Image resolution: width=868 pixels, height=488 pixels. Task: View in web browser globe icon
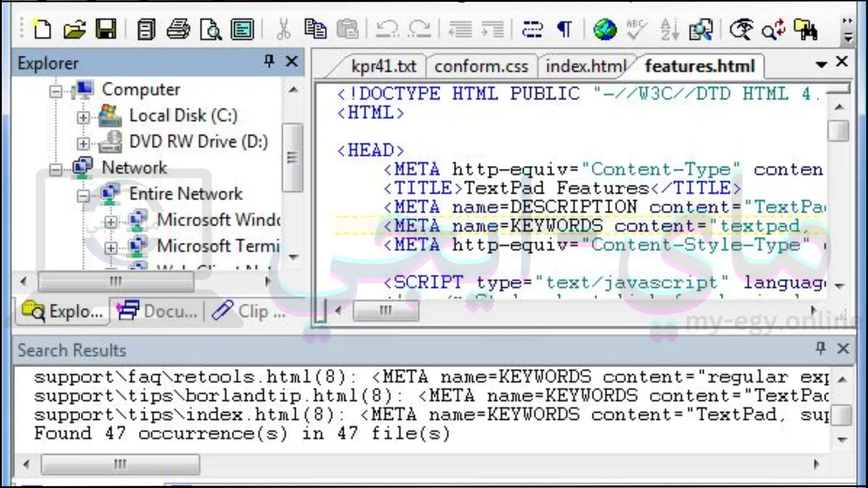(604, 30)
